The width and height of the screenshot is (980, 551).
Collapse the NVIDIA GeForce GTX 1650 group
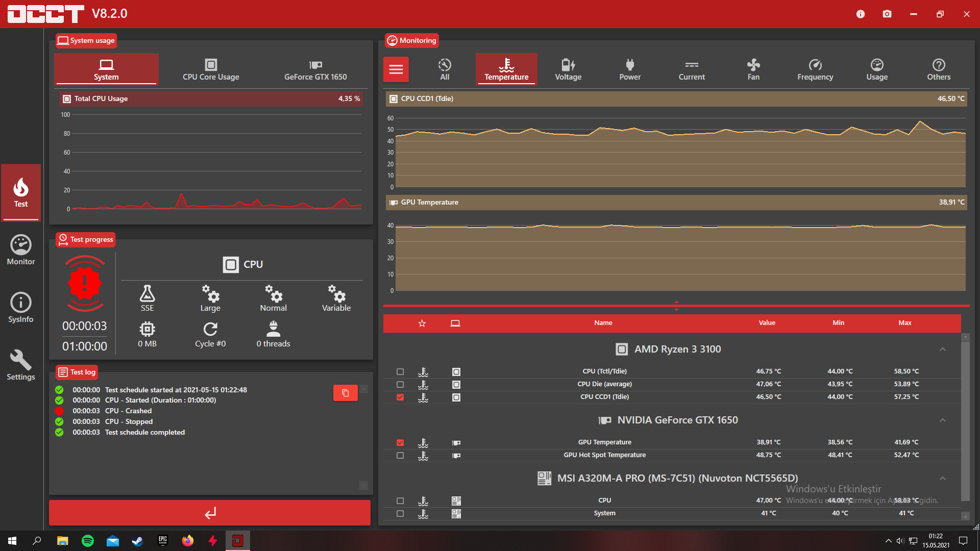pyautogui.click(x=943, y=420)
